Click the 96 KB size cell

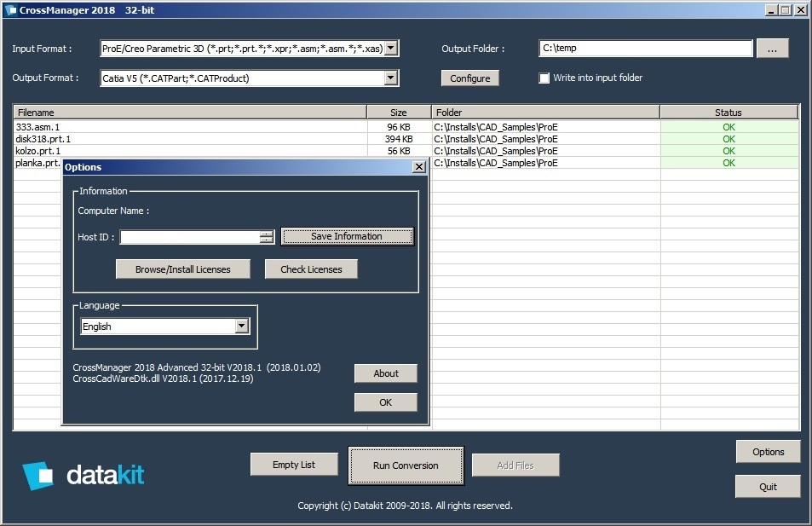point(399,127)
